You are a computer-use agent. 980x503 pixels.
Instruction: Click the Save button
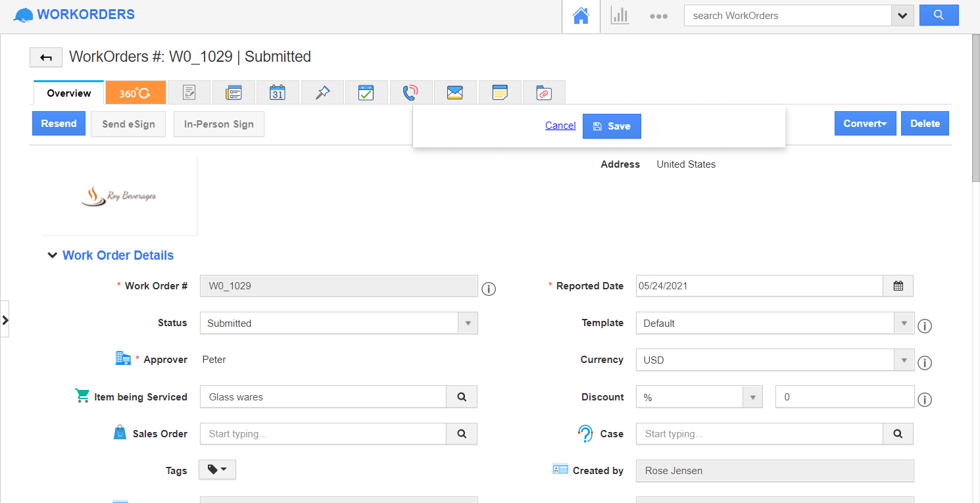pyautogui.click(x=611, y=126)
